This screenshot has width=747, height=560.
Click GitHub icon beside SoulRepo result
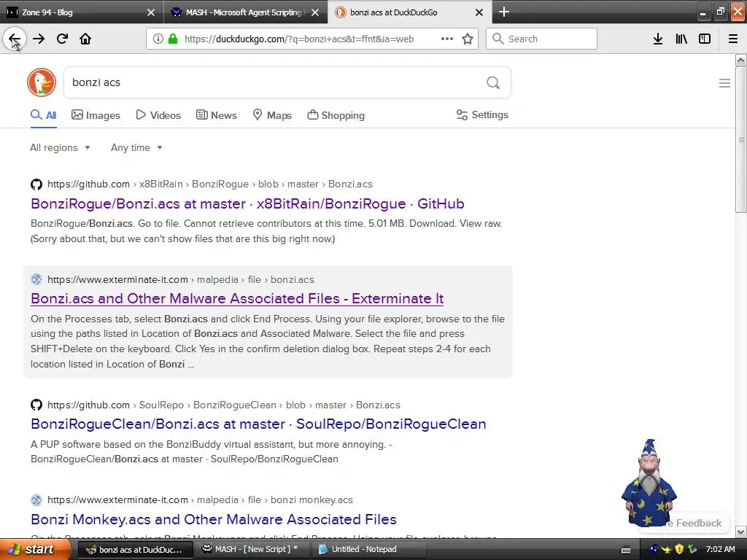(36, 405)
